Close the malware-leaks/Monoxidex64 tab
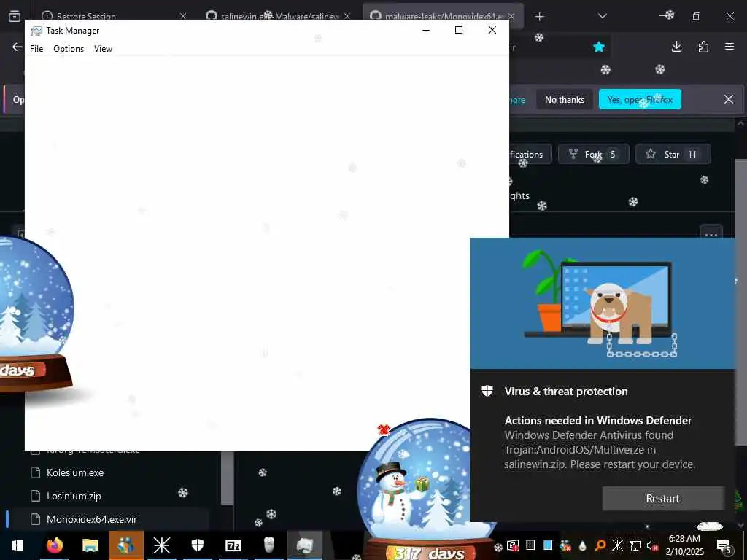 click(511, 16)
